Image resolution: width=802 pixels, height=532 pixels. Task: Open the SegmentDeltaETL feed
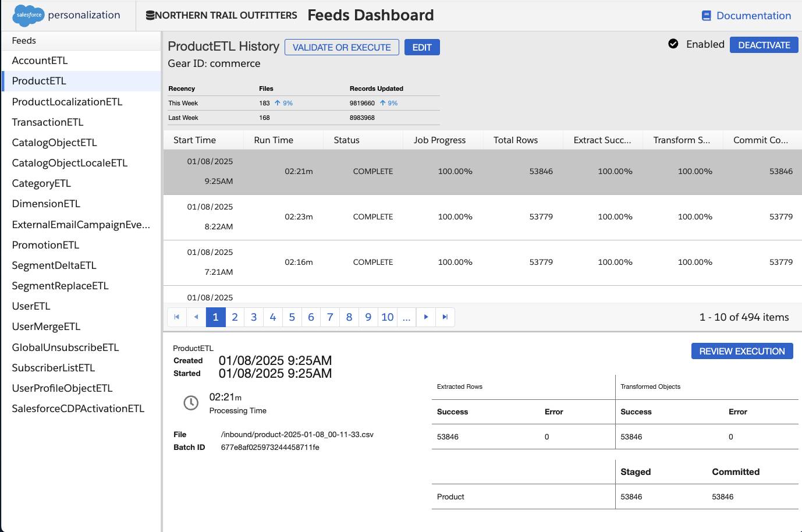81,265
